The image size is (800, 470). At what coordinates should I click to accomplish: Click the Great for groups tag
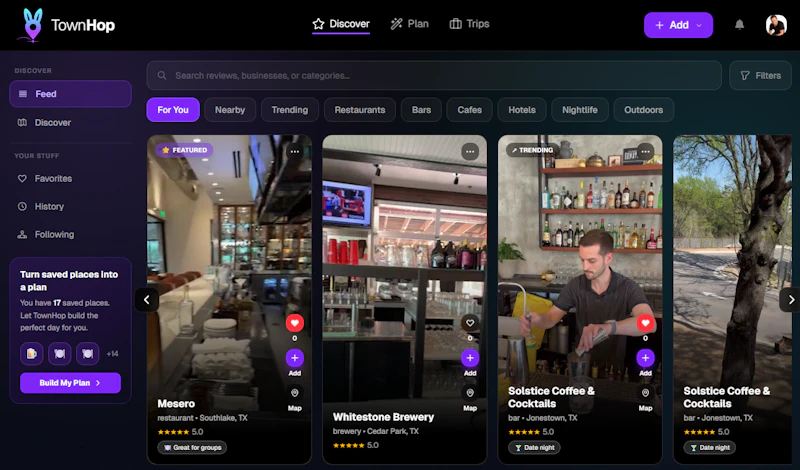point(192,448)
